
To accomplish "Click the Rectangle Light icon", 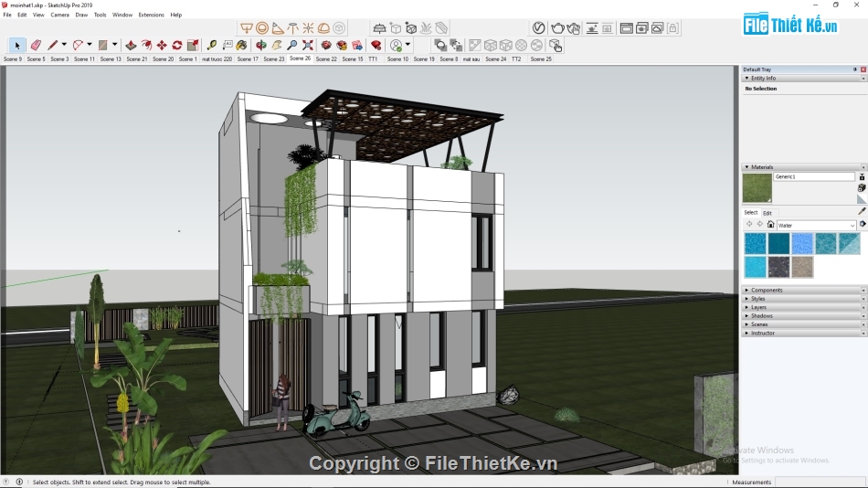I will tap(247, 27).
